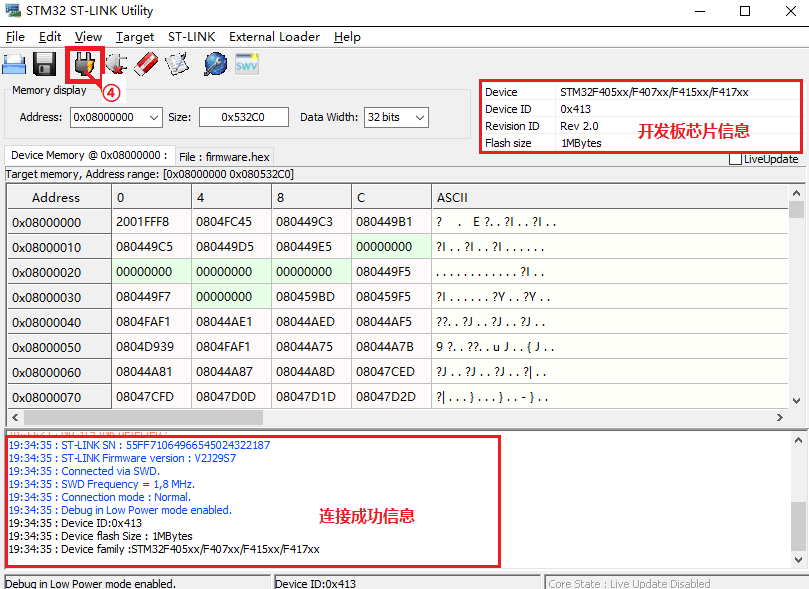809x589 pixels.
Task: Click the Device ID value 0x413 in info panel
Action: (575, 109)
